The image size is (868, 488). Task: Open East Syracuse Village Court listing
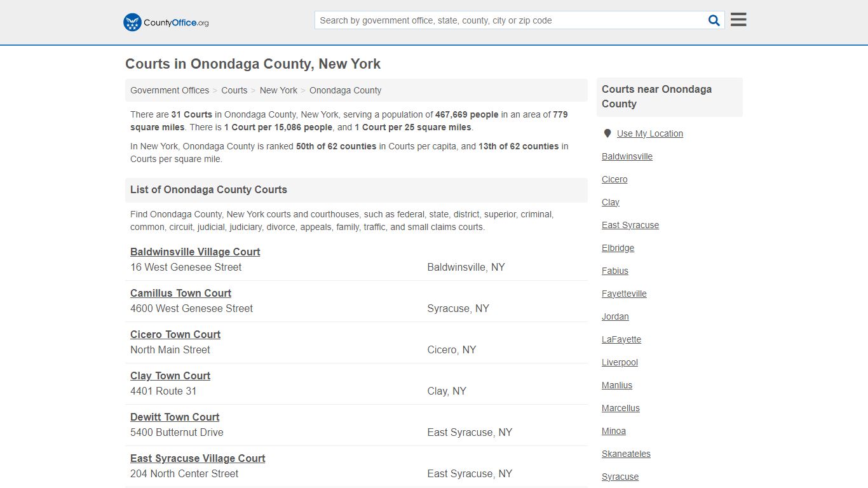click(198, 458)
